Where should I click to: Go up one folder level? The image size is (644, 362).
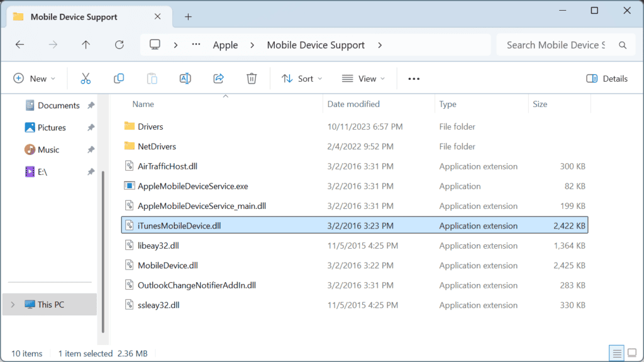click(86, 45)
